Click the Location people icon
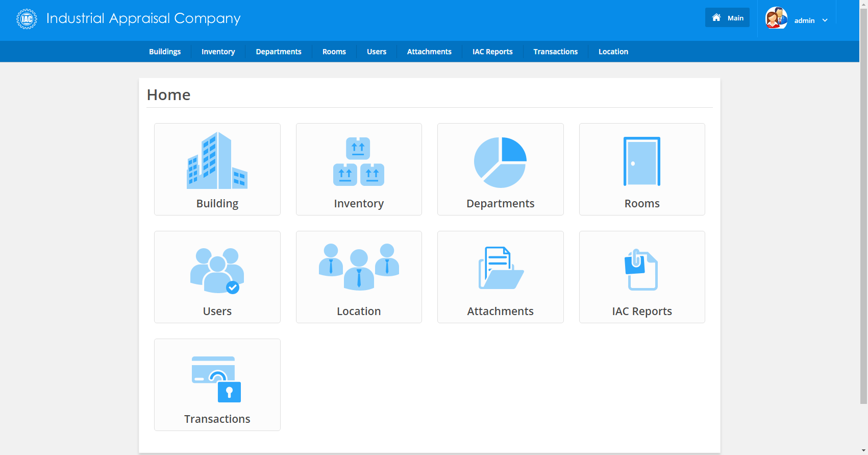868x455 pixels. coord(358,267)
